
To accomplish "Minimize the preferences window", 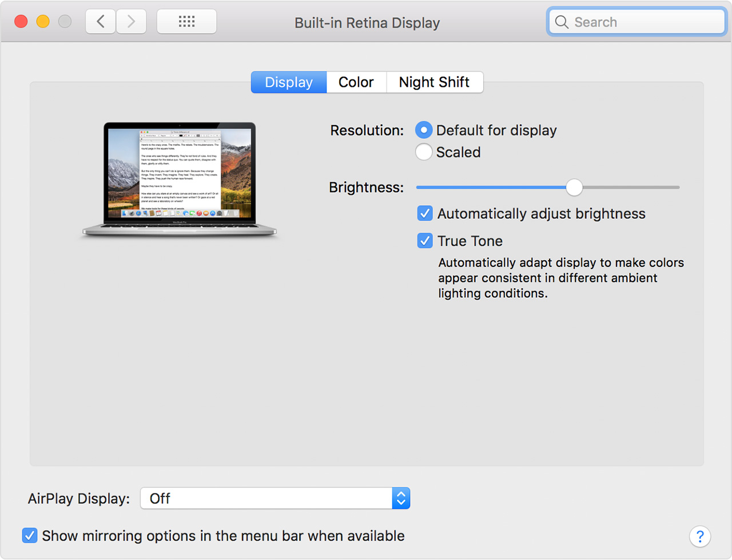I will tap(44, 21).
